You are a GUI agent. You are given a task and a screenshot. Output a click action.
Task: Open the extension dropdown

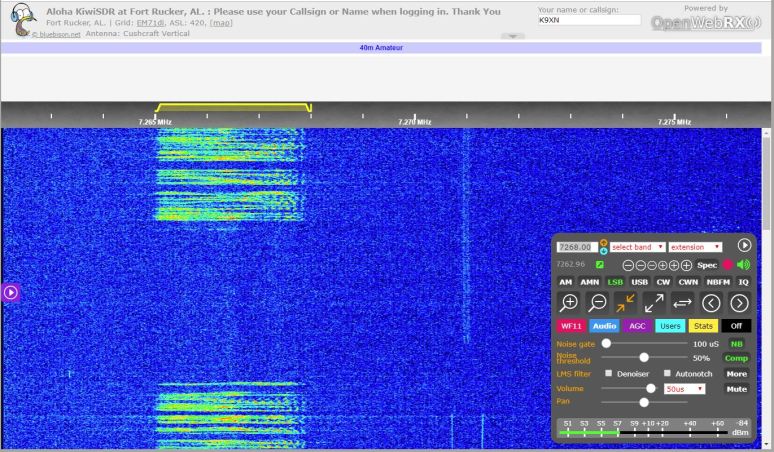tap(695, 246)
